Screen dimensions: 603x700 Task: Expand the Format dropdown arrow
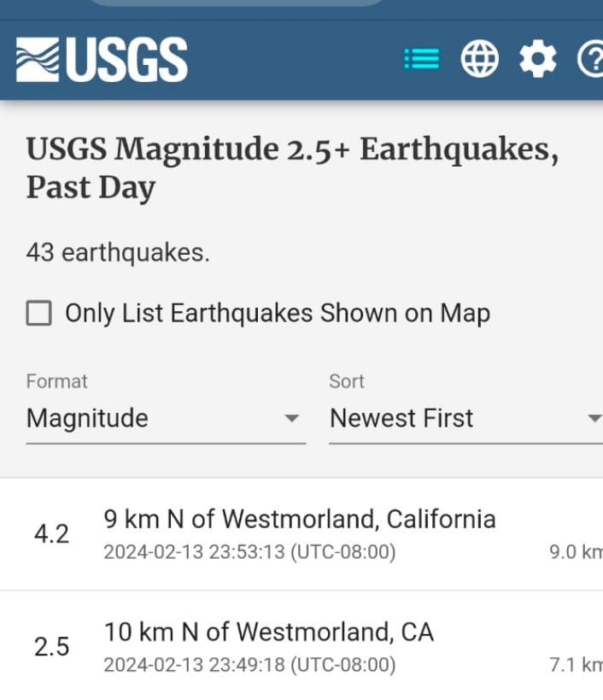(x=292, y=418)
